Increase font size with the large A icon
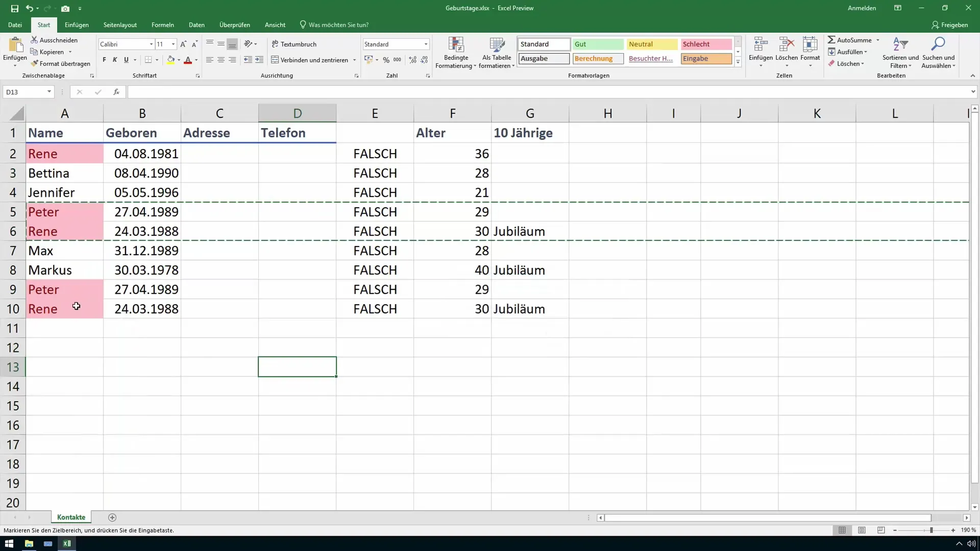Viewport: 980px width, 551px height. click(x=183, y=44)
